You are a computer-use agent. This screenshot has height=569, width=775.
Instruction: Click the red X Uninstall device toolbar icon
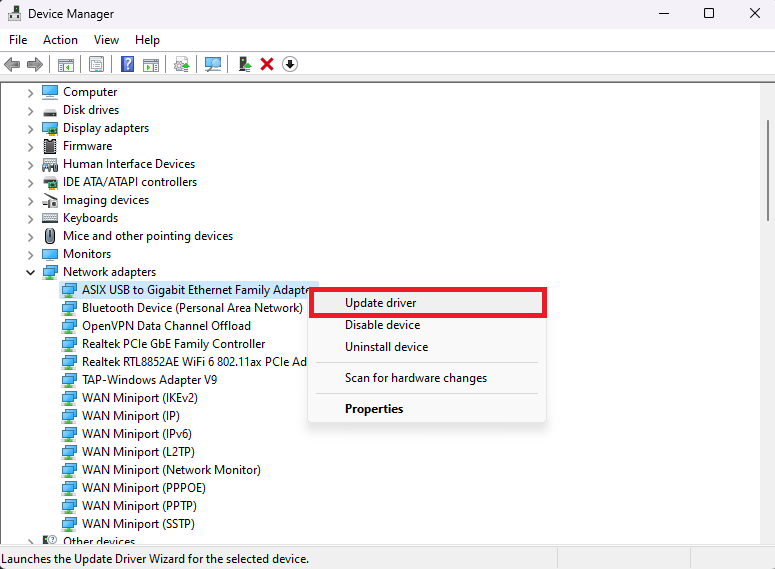click(267, 64)
